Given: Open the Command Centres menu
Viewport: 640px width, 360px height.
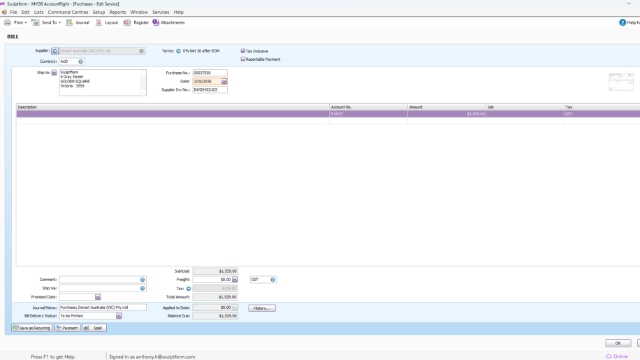Looking at the screenshot, I should (68, 12).
